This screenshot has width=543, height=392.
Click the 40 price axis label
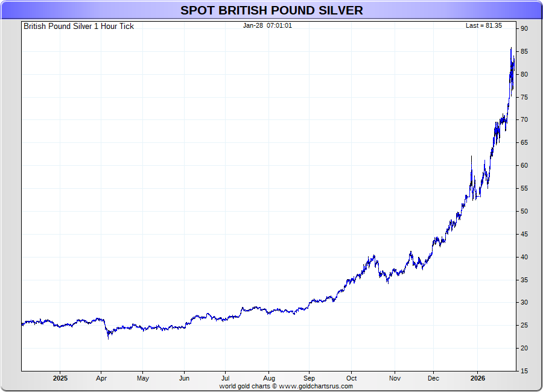pyautogui.click(x=524, y=258)
